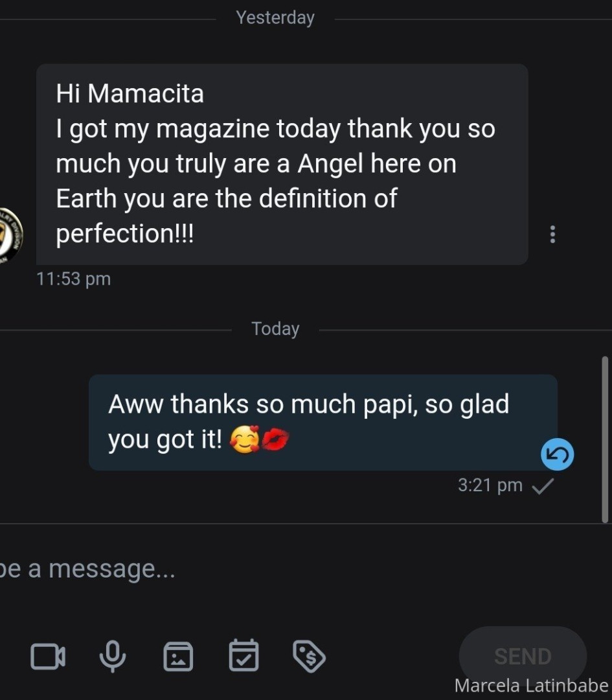
Task: Click the "Marcela Latinbabe" watermark text
Action: pos(531,686)
